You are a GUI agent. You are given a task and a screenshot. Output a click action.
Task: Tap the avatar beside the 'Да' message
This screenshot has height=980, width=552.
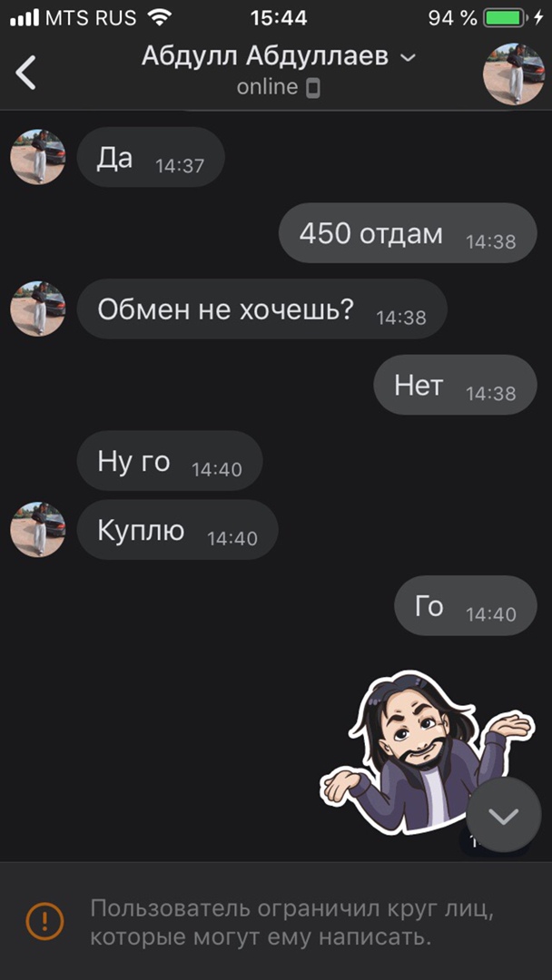pos(37,157)
